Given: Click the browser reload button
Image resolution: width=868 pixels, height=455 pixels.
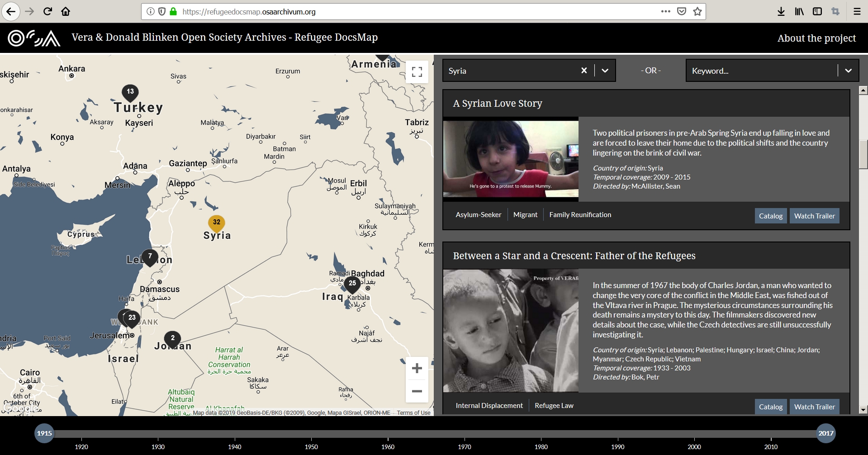Looking at the screenshot, I should tap(47, 11).
